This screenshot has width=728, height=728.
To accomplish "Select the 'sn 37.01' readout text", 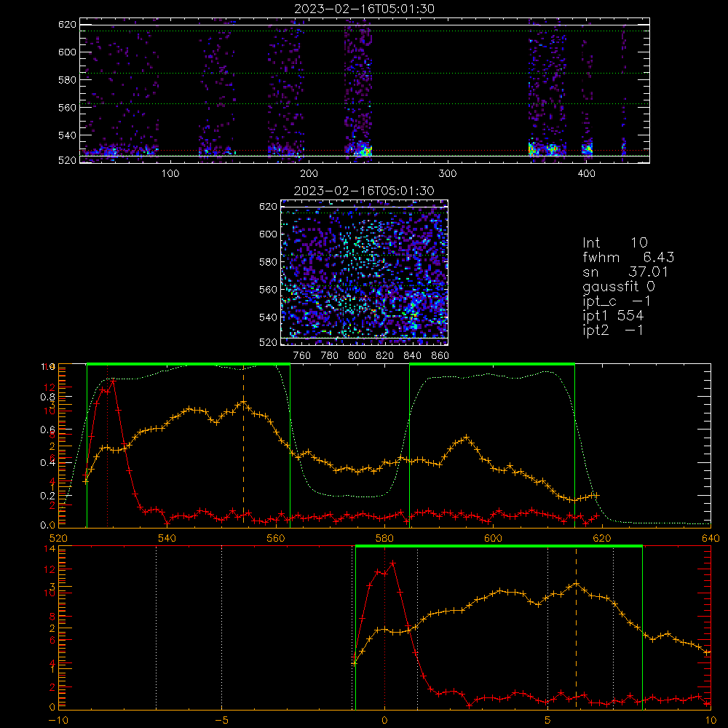I will [625, 272].
